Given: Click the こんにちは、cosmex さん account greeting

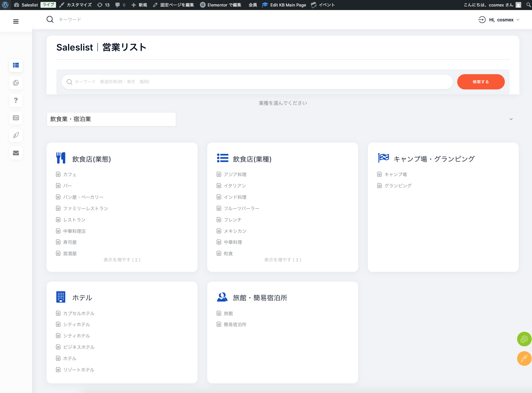Looking at the screenshot, I should pos(489,5).
